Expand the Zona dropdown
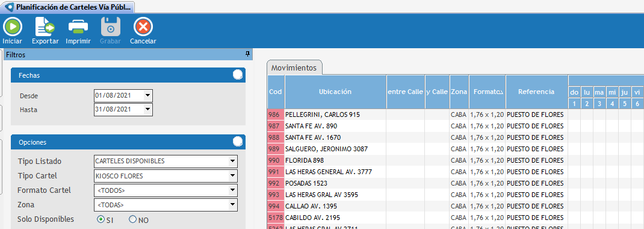Image resolution: width=644 pixels, height=229 pixels. 232,204
